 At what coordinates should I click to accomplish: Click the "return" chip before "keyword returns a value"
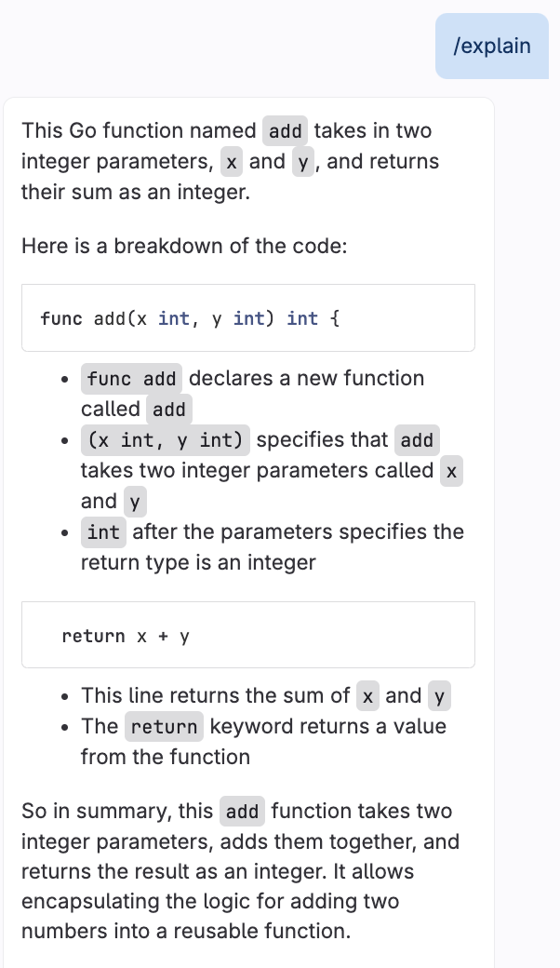click(x=164, y=727)
